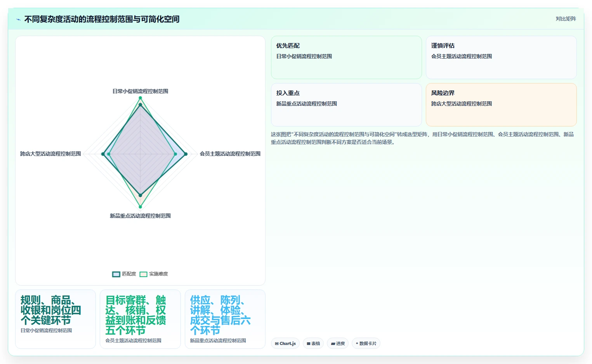Click the 匹配度 legend color box
This screenshot has height=364, width=592.
coord(116,274)
